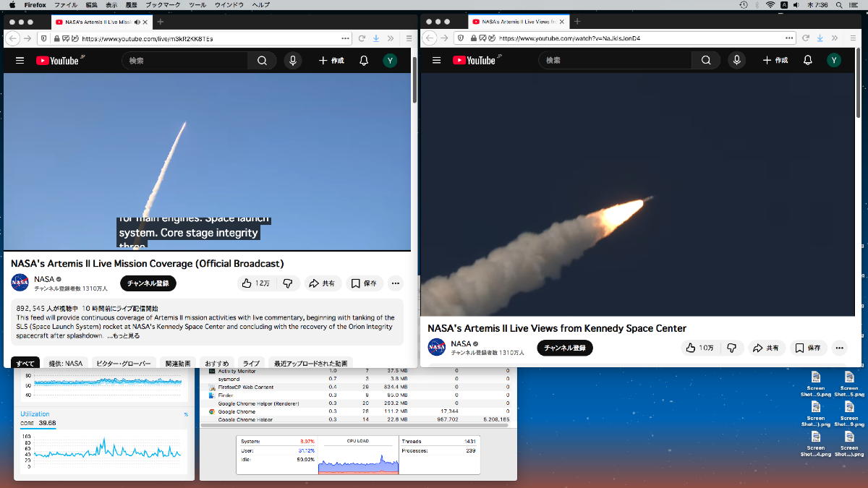The height and width of the screenshot is (488, 868).
Task: Open downloads panel in left Firefox window
Action: pos(376,38)
